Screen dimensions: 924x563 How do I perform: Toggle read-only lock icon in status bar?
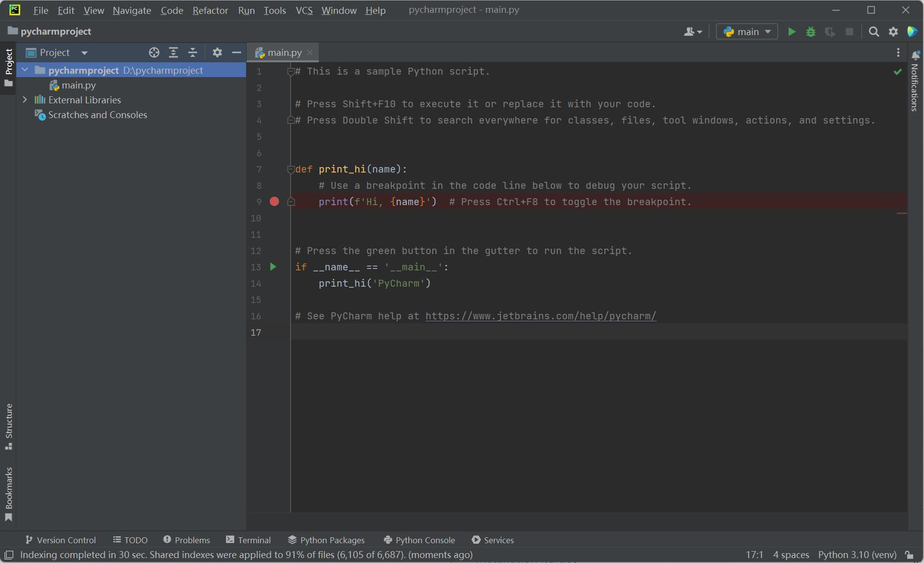(909, 555)
